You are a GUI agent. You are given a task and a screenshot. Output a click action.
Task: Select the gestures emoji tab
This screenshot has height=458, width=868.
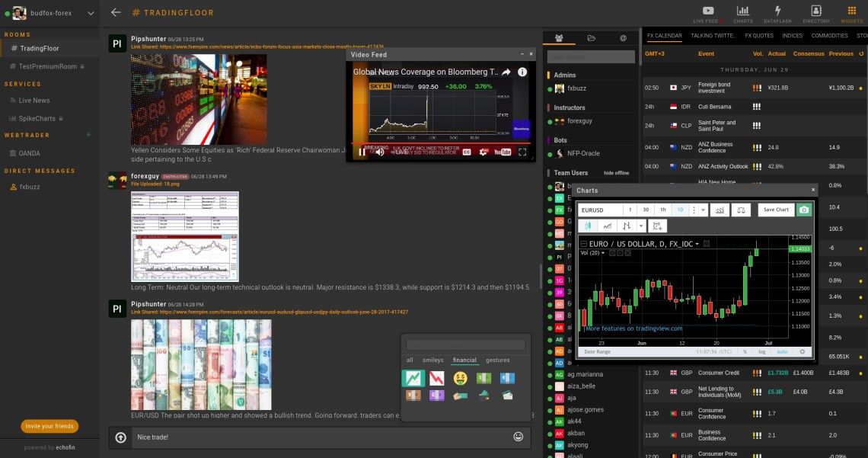(498, 360)
